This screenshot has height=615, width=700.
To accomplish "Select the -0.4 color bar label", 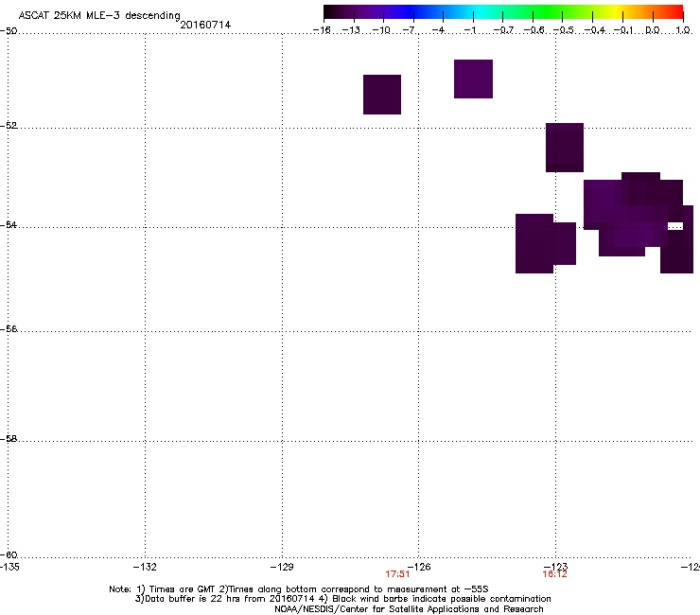I will pyautogui.click(x=595, y=30).
